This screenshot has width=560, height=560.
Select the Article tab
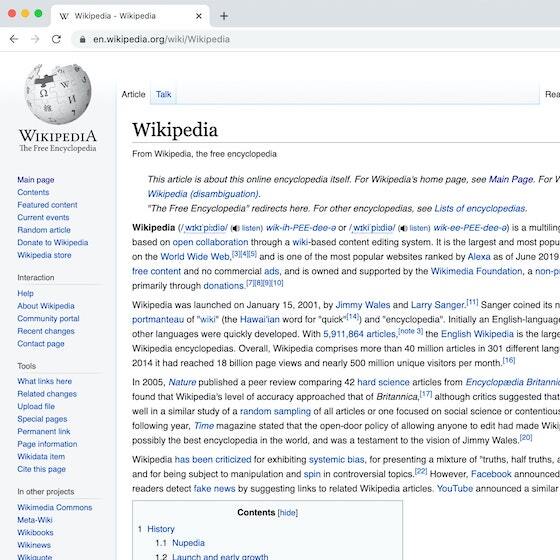133,94
